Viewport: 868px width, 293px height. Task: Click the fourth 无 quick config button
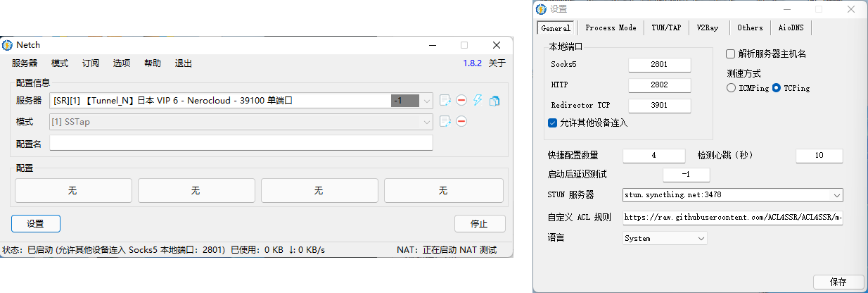coord(444,191)
